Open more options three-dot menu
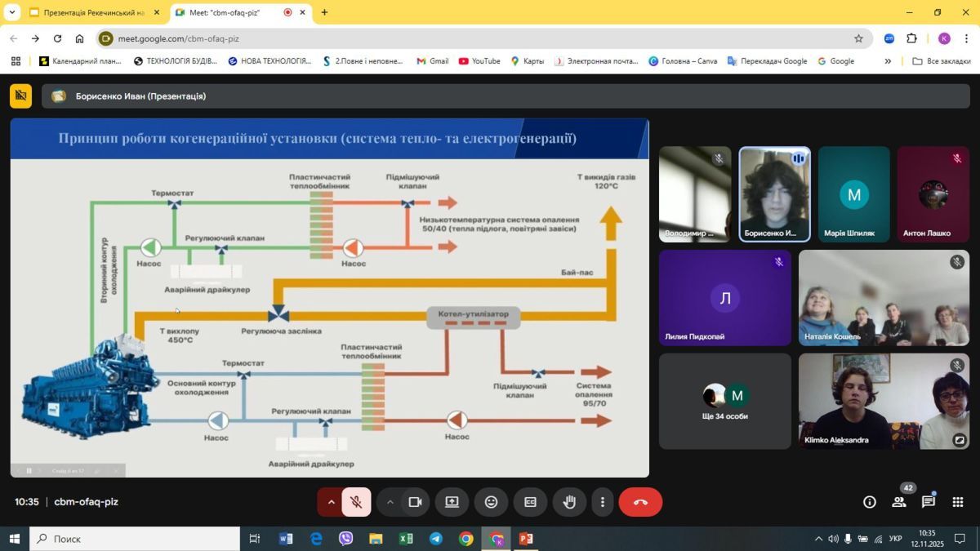Viewport: 980px width, 551px height. (x=603, y=502)
